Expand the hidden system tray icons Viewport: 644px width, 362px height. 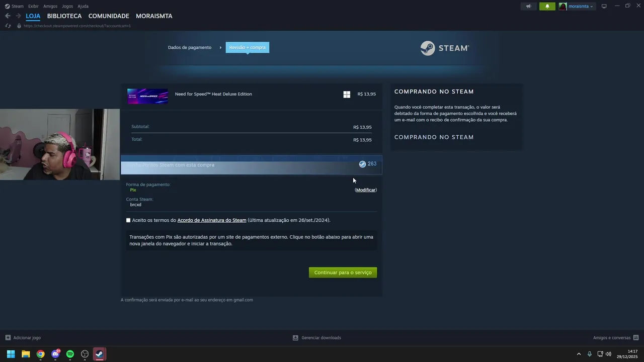[x=579, y=354]
